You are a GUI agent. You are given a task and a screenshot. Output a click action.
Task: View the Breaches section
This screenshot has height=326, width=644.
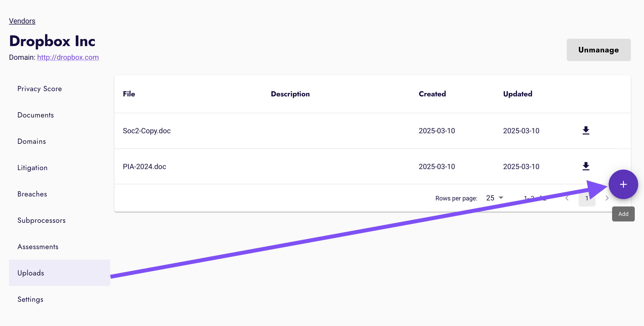coord(60,194)
